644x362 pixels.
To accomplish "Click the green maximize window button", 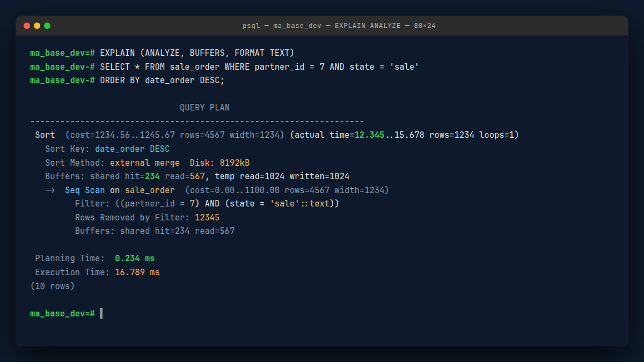I will [x=47, y=26].
